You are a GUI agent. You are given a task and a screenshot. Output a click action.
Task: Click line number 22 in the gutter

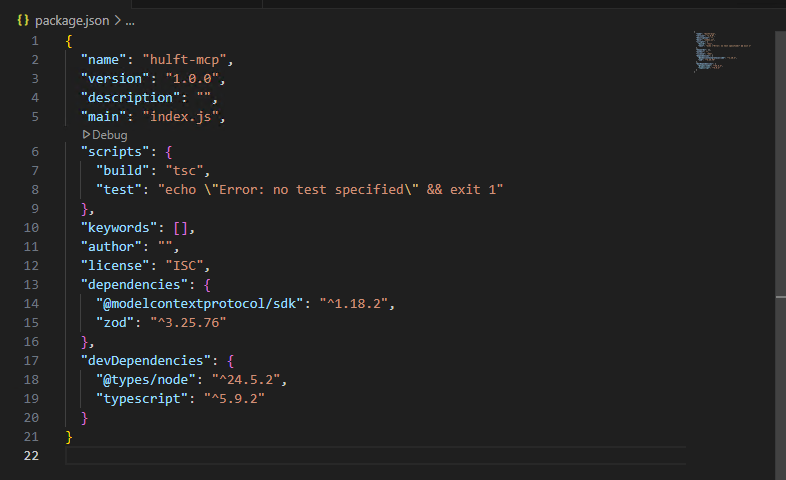[31, 456]
